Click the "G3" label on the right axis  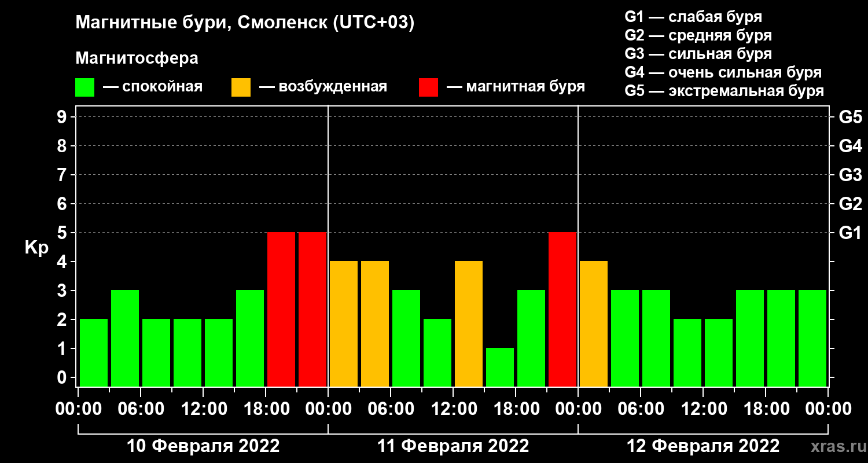[x=851, y=175]
